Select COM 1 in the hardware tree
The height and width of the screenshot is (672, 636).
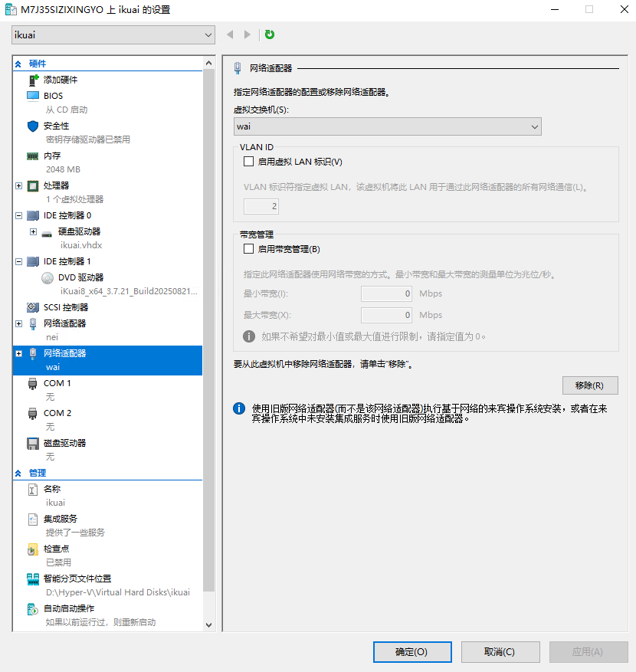(57, 383)
